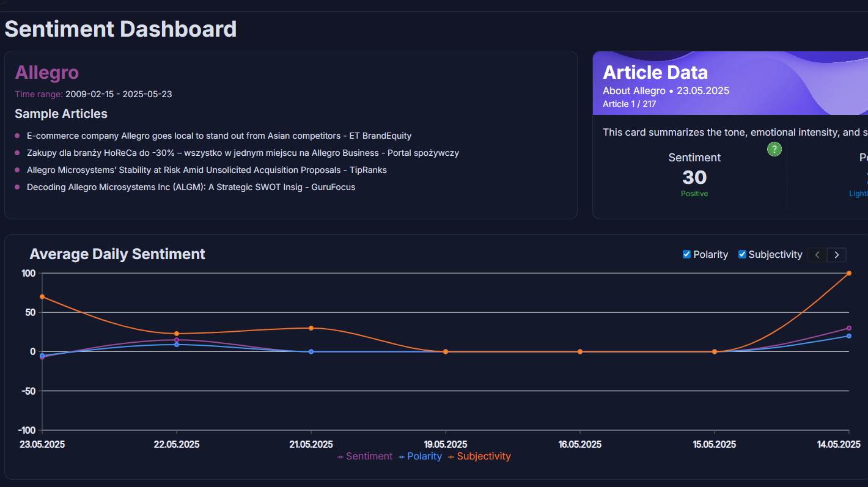The image size is (868, 487).
Task: Click the 19.05.2025 axis date label
Action: 446,444
